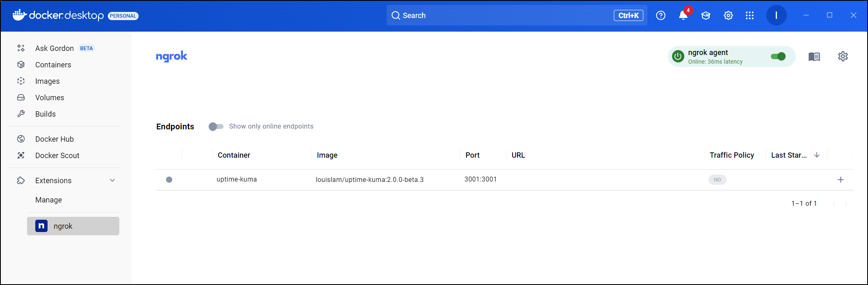Open Containers in the sidebar
The image size is (868, 285).
53,65
